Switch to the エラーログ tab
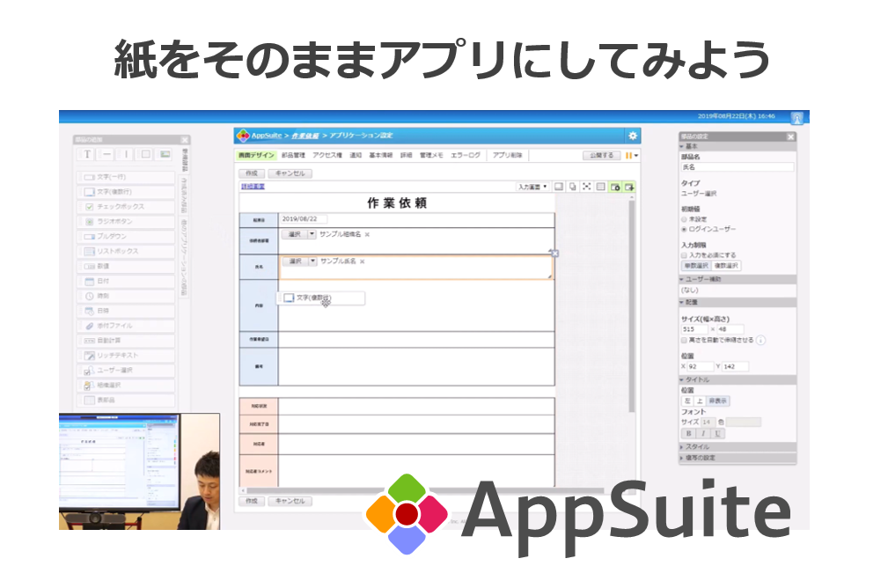 (x=466, y=155)
